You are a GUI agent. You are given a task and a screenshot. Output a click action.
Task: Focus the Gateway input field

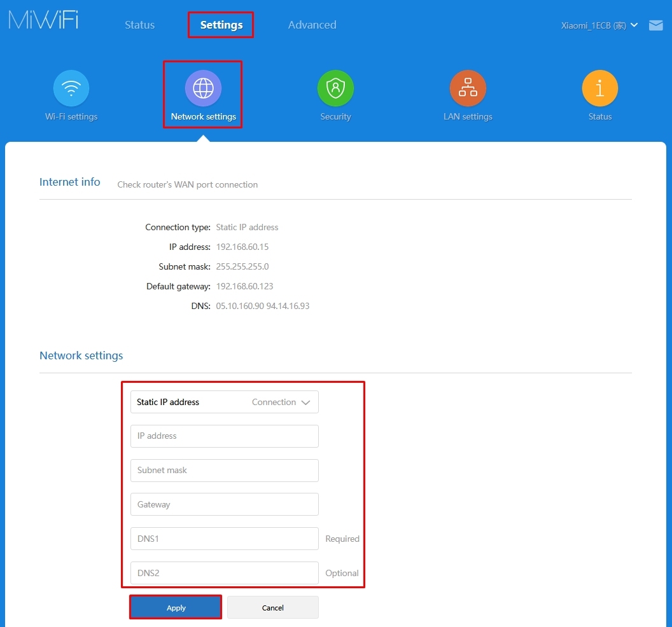(225, 504)
